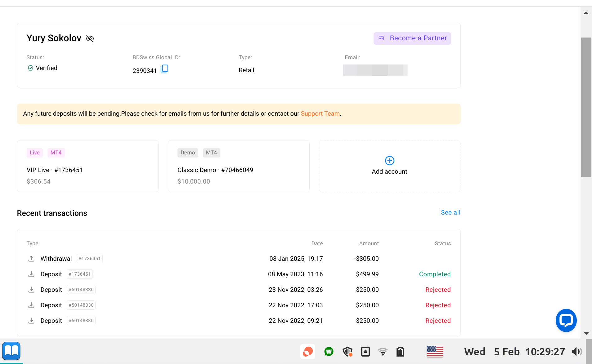Copy the BDSwiss Global ID

pyautogui.click(x=164, y=69)
